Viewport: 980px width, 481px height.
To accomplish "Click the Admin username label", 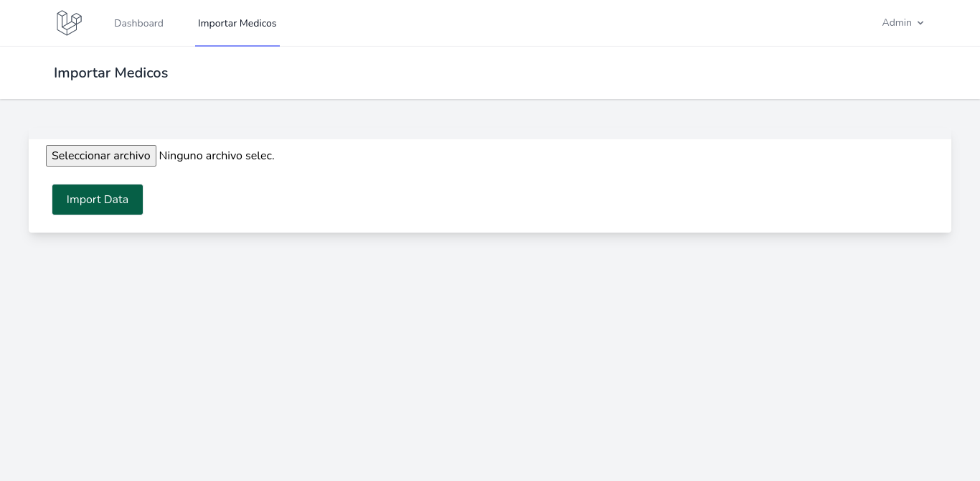I will (x=896, y=23).
